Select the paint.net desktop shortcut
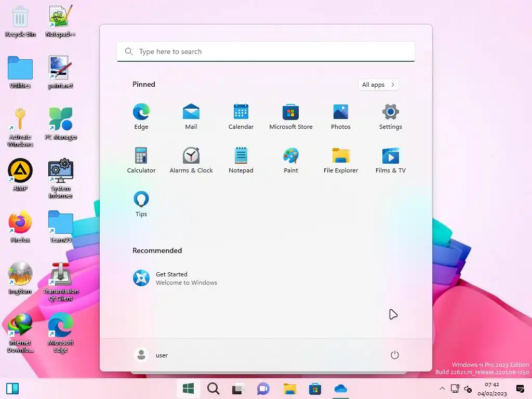 coord(60,73)
